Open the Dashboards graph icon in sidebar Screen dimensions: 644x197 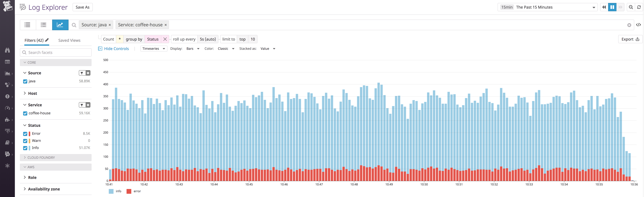8,73
